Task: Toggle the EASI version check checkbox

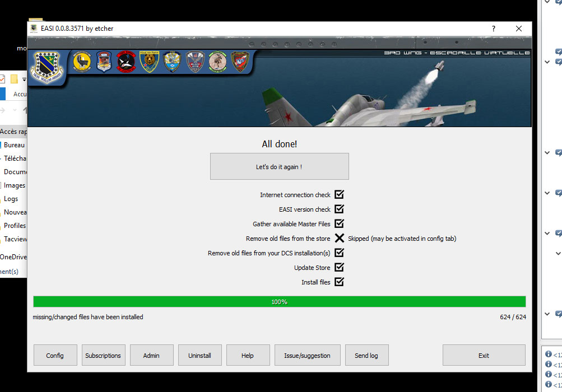Action: (x=339, y=209)
